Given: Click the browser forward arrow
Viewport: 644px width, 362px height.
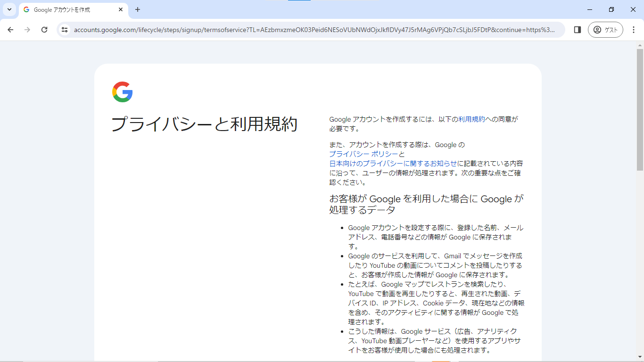Looking at the screenshot, I should (x=27, y=29).
